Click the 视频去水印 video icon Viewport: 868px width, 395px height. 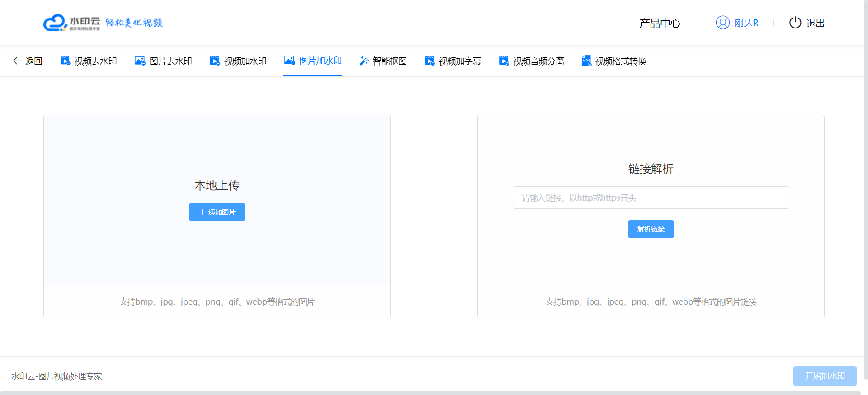66,61
